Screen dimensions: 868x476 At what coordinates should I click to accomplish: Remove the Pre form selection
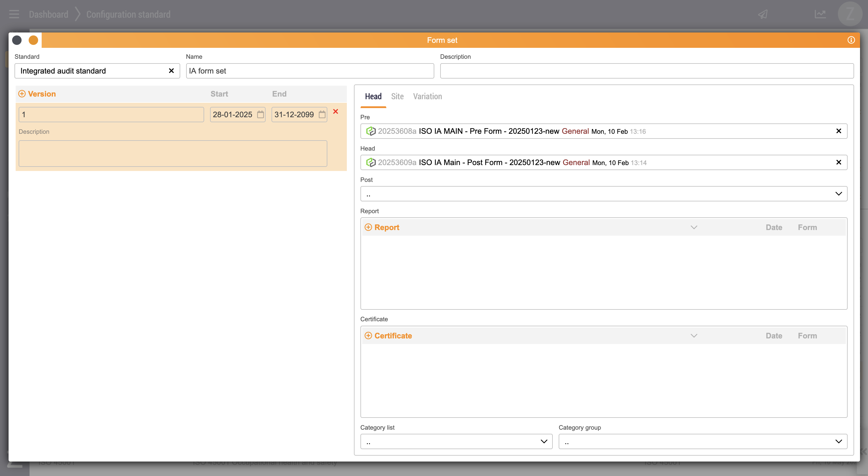pos(839,131)
